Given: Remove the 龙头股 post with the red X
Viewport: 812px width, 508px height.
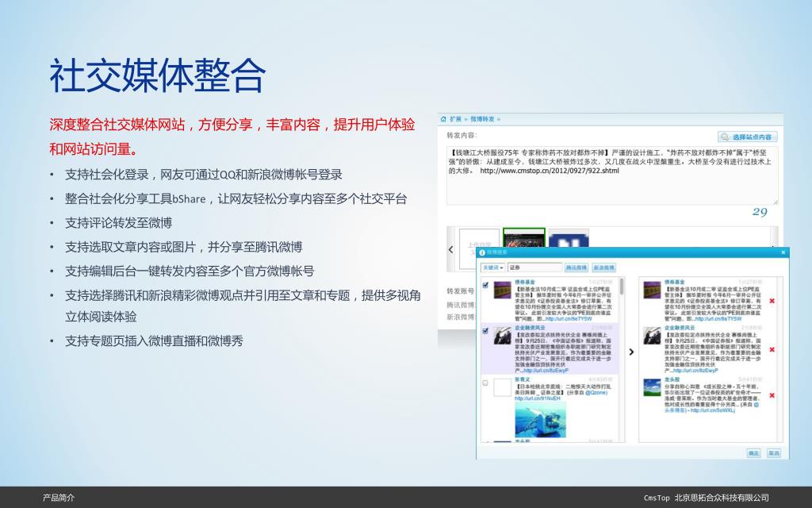Looking at the screenshot, I should point(772,395).
